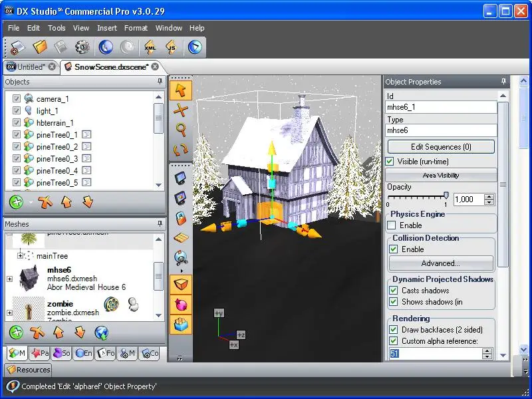Click the globe import icon in Meshes toolbar
Screen dimensions: 532x399
[x=102, y=332]
